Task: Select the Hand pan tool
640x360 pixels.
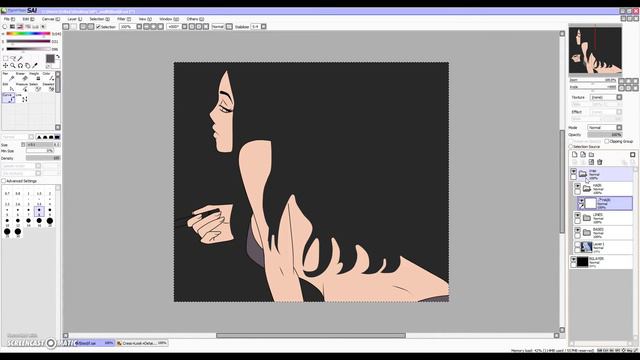Action: [x=27, y=65]
